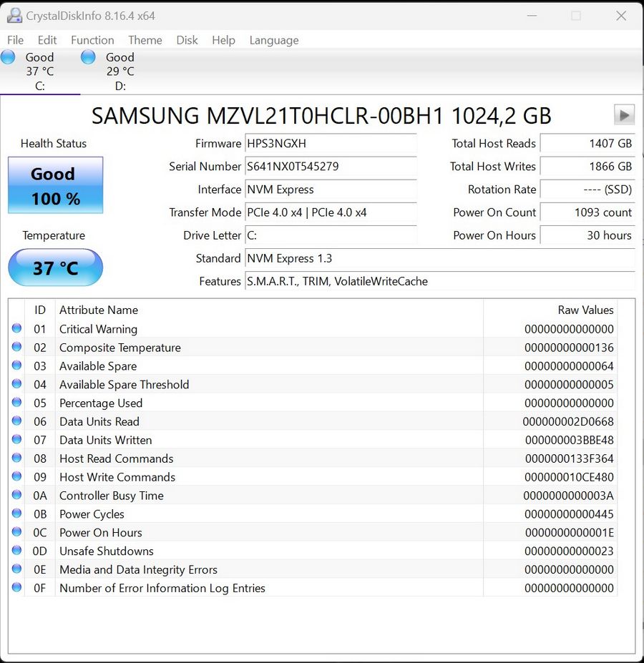This screenshot has height=663, width=644.
Task: Select the Composite Temperature attribute name
Action: point(119,348)
